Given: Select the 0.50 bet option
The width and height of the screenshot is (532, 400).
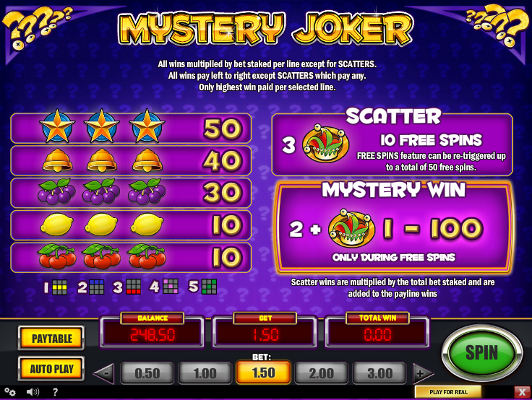Looking at the screenshot, I should pyautogui.click(x=147, y=373).
